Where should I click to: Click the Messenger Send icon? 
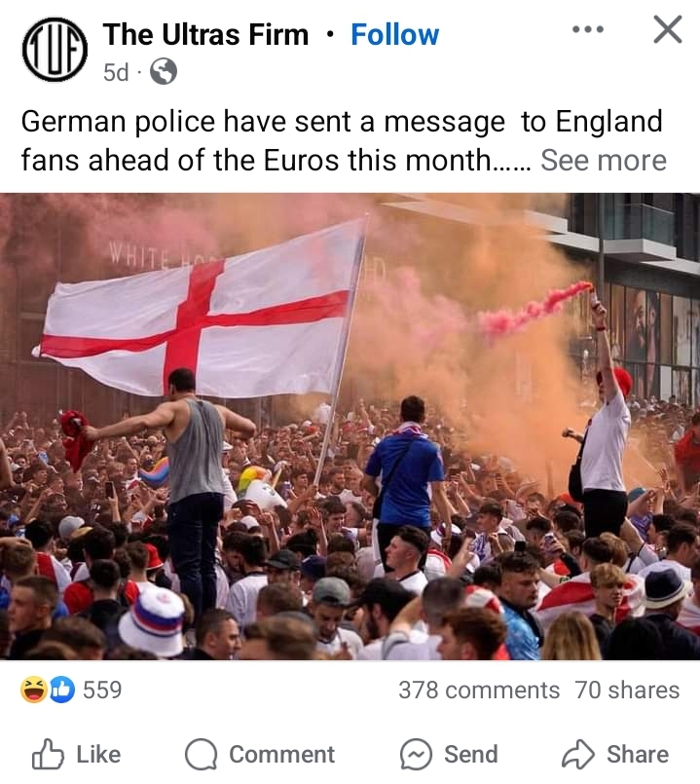(x=416, y=755)
